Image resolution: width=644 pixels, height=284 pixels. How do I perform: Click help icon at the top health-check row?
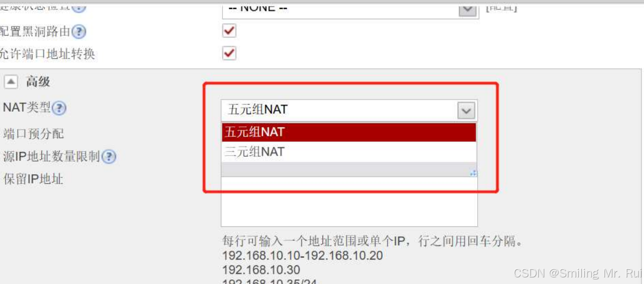tap(78, 7)
